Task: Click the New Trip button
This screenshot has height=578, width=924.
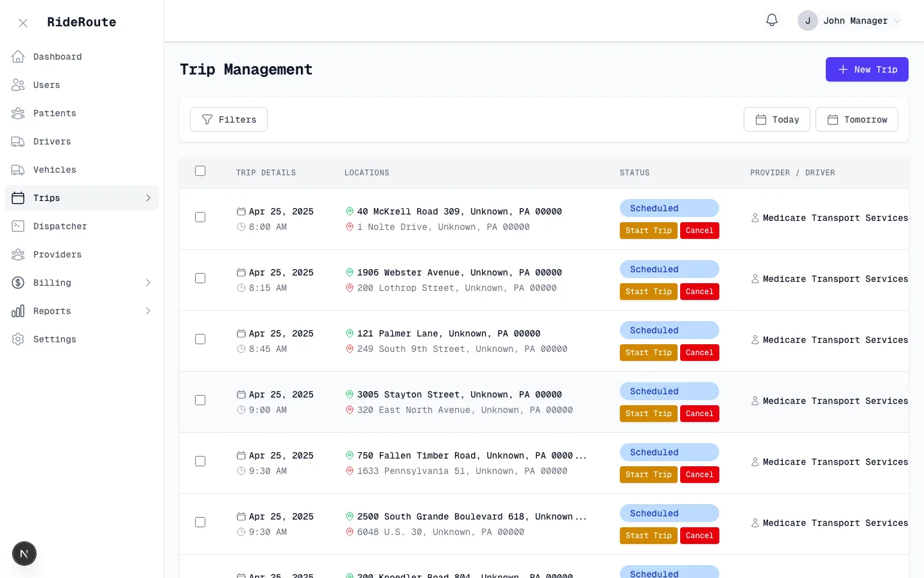Action: 867,69
